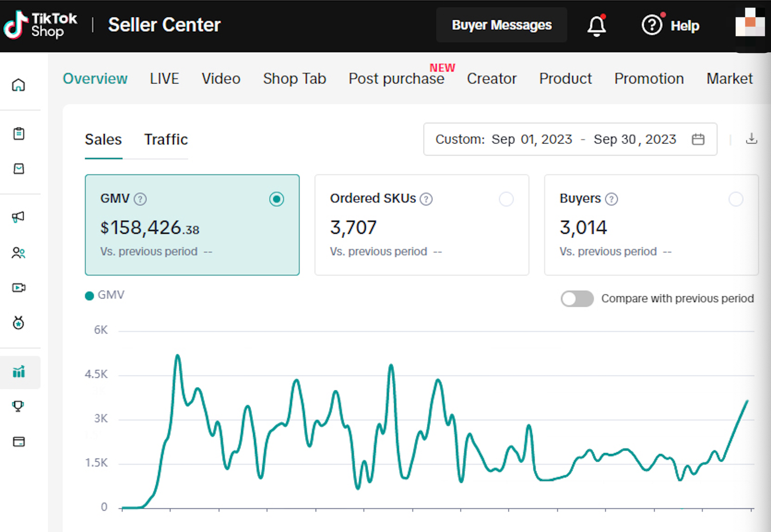This screenshot has height=532, width=771.
Task: Click the clipboard orders icon in sidebar
Action: (18, 133)
